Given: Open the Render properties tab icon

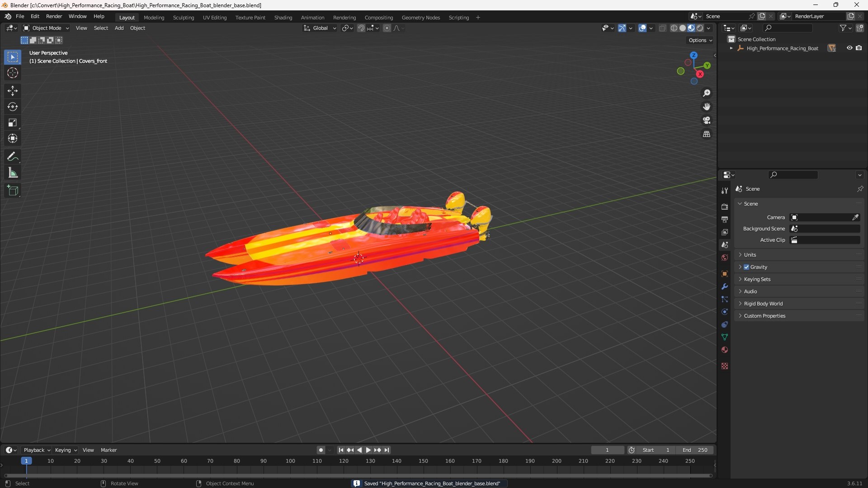Looking at the screenshot, I should pos(725,206).
